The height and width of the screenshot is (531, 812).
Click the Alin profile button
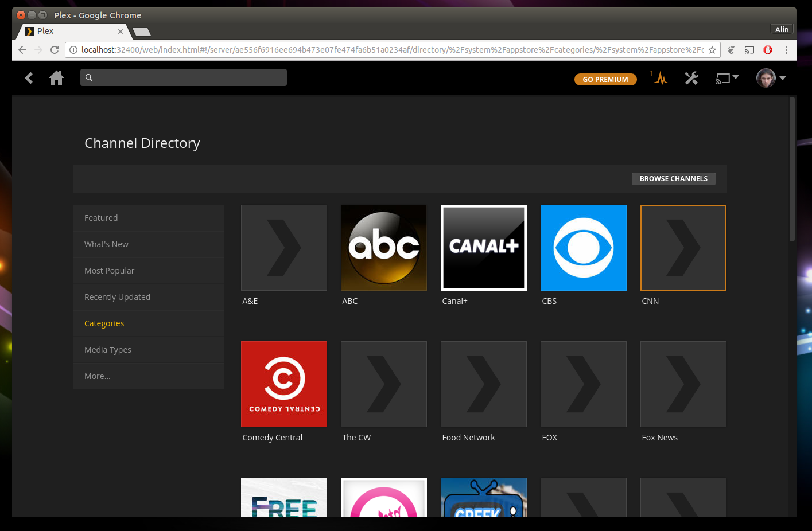(x=782, y=29)
